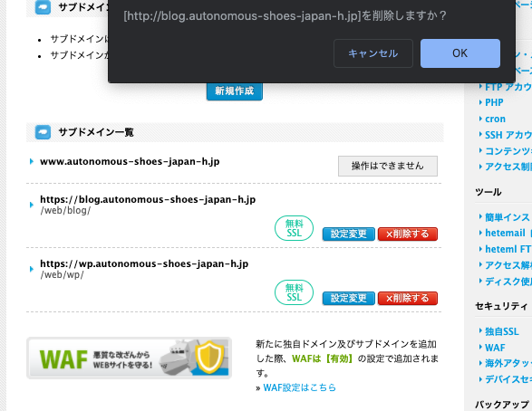Open the hetemail sidebar link
Screen dimensions: 532x411
pos(508,234)
